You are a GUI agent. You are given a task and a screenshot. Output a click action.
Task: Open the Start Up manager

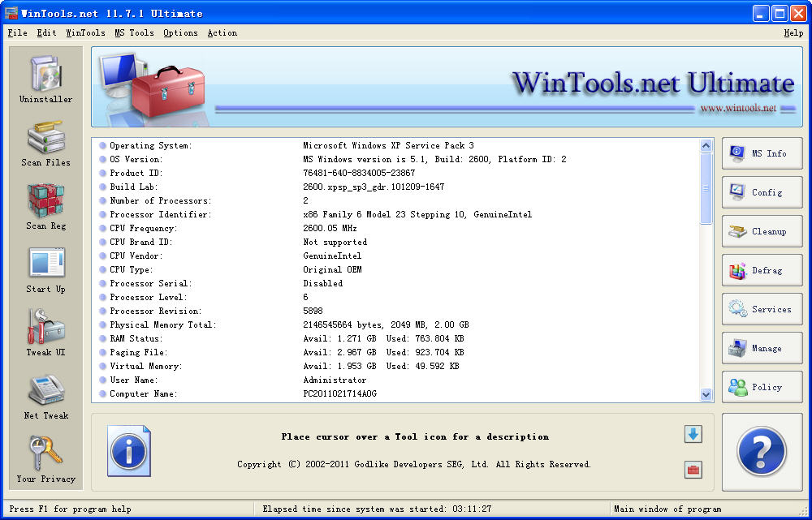[x=45, y=266]
